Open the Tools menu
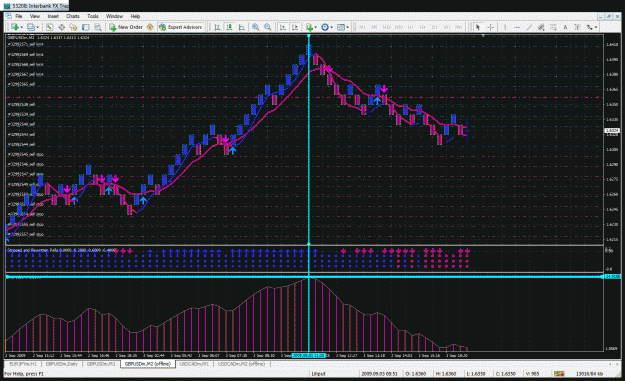 coord(92,16)
